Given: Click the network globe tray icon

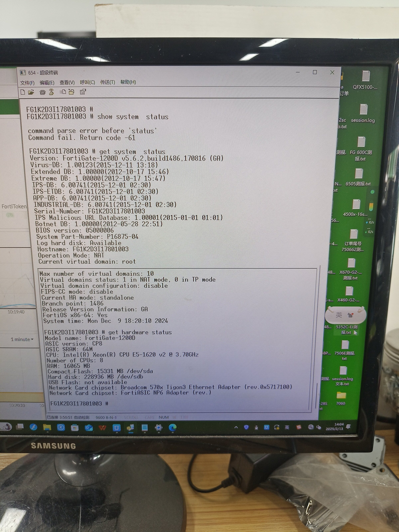Looking at the screenshot, I should coord(311,427).
